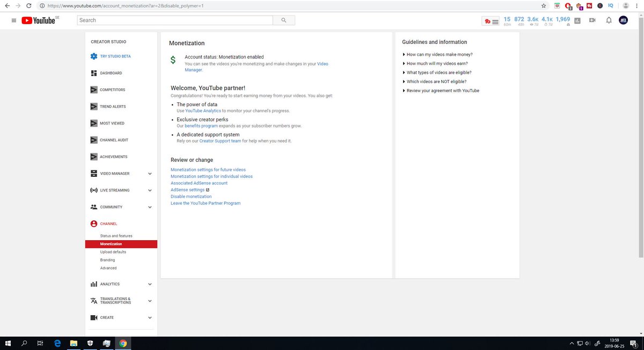Expand the Community chevron
644x350 pixels.
[x=150, y=207]
